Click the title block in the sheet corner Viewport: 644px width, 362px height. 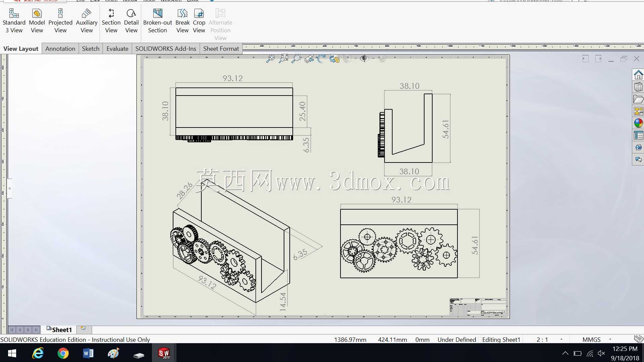point(478,306)
